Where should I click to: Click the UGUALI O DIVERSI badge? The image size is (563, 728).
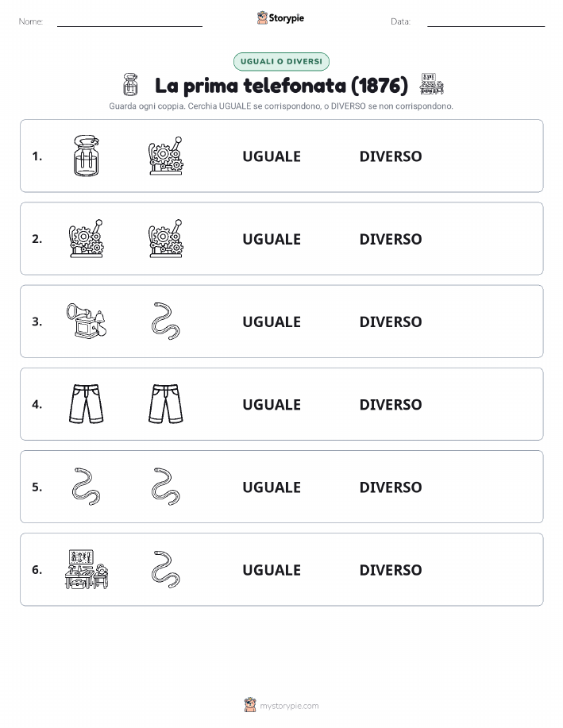pyautogui.click(x=281, y=61)
